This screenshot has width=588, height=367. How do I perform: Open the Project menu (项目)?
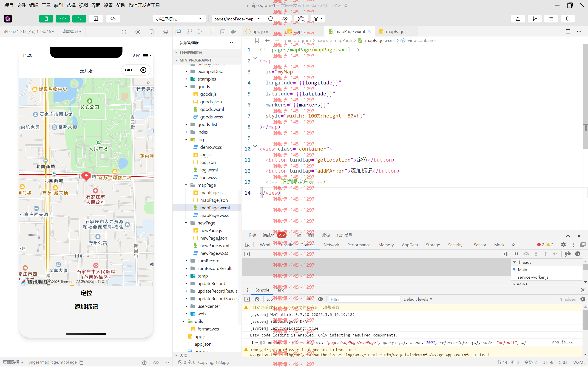(9, 5)
